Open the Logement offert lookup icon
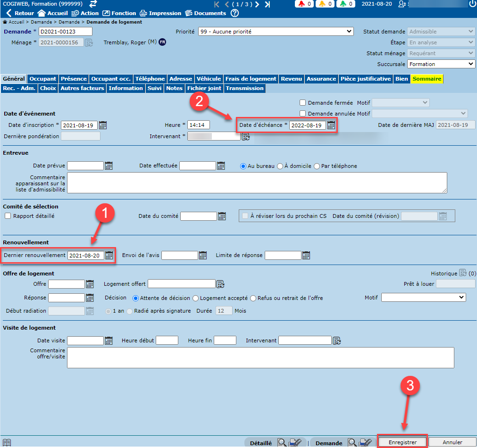Viewport: 477px width, 448px height. (x=220, y=284)
